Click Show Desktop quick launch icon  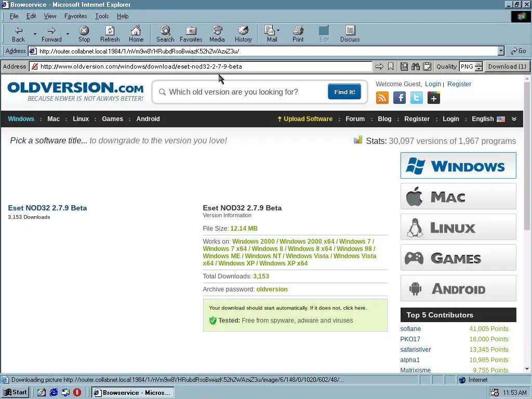[42, 393]
